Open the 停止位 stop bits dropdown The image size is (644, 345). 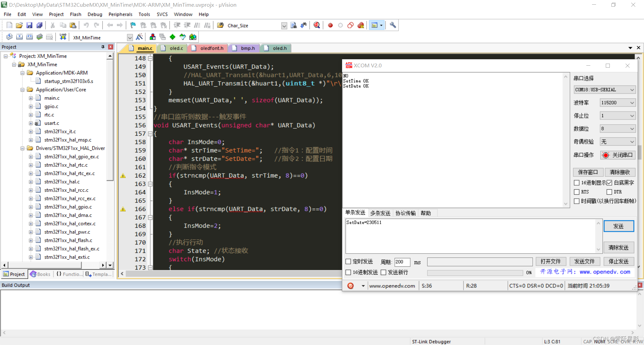point(618,116)
